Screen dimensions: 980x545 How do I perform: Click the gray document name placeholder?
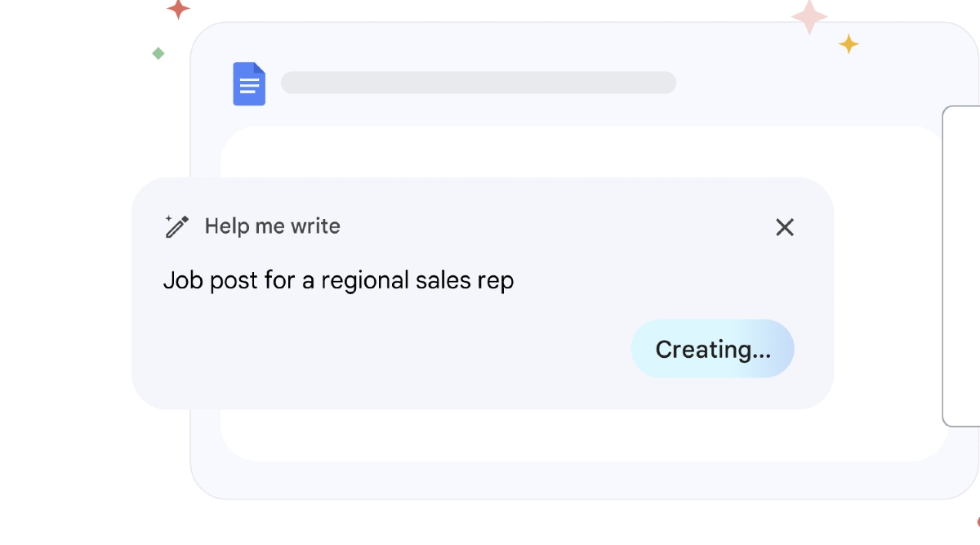(x=479, y=82)
